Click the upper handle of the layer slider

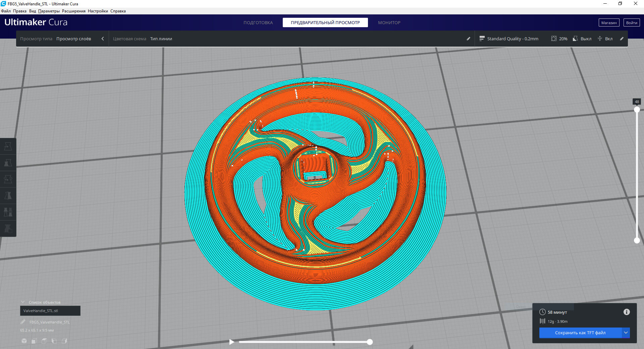[637, 110]
